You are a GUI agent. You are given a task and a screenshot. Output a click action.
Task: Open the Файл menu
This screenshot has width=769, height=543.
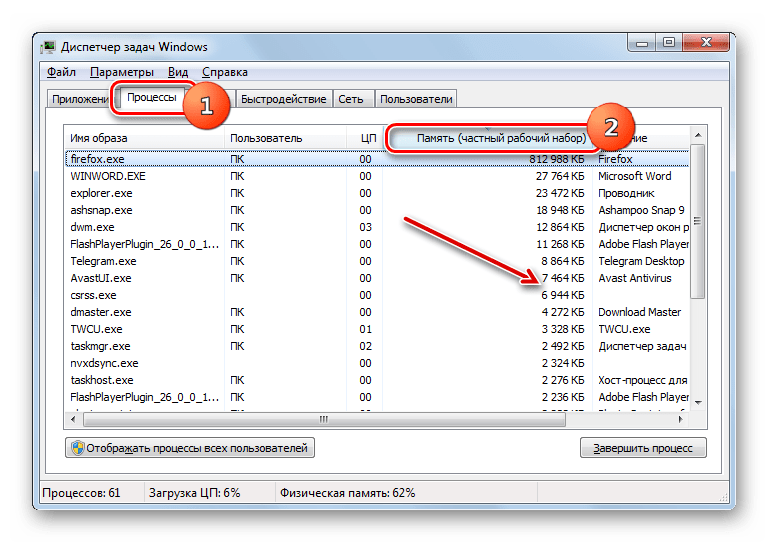[61, 72]
